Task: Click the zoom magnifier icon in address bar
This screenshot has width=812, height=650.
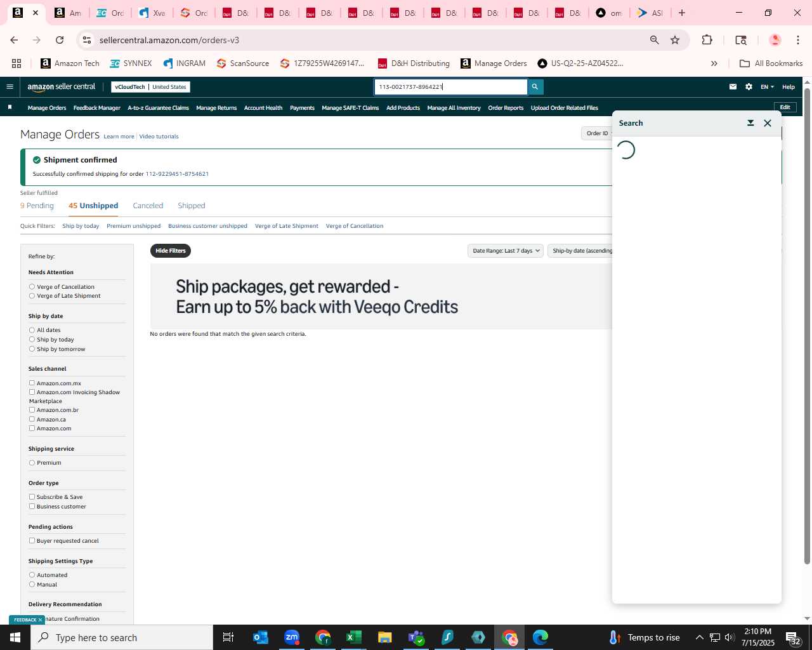Action: point(654,40)
